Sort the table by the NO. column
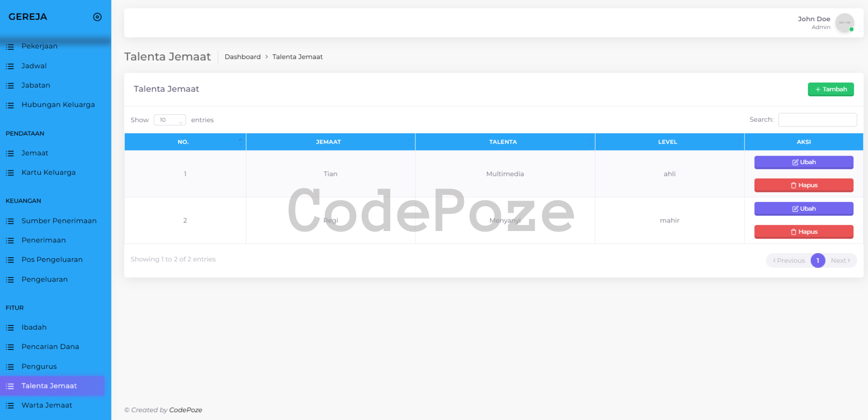Screen dimensions: 868x420 point(185,142)
